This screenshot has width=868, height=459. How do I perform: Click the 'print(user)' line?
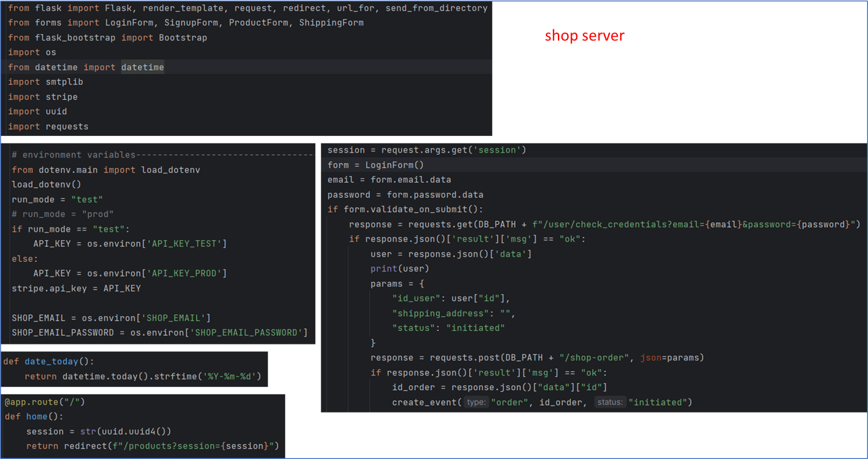point(399,269)
